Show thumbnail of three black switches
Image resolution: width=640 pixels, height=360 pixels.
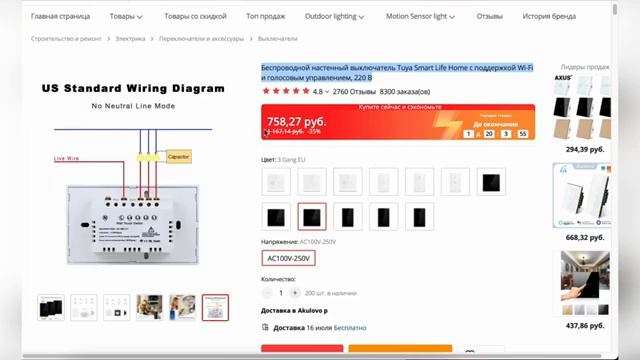(51, 307)
